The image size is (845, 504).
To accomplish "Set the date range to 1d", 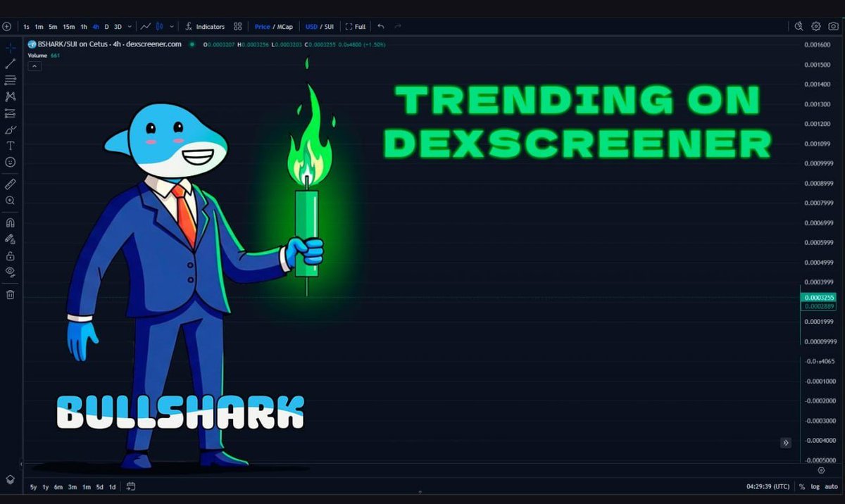I will [113, 487].
